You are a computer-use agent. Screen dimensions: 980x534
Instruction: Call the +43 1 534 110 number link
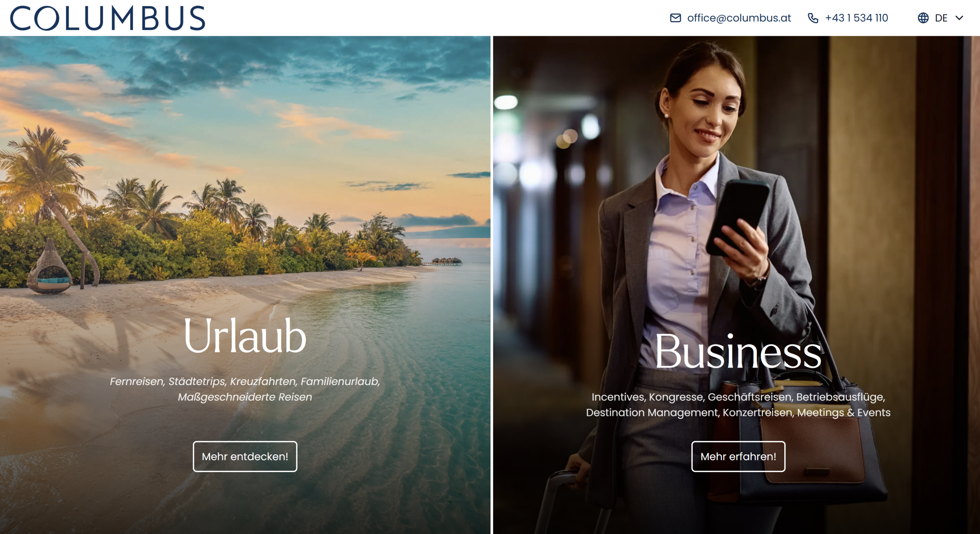click(x=857, y=18)
